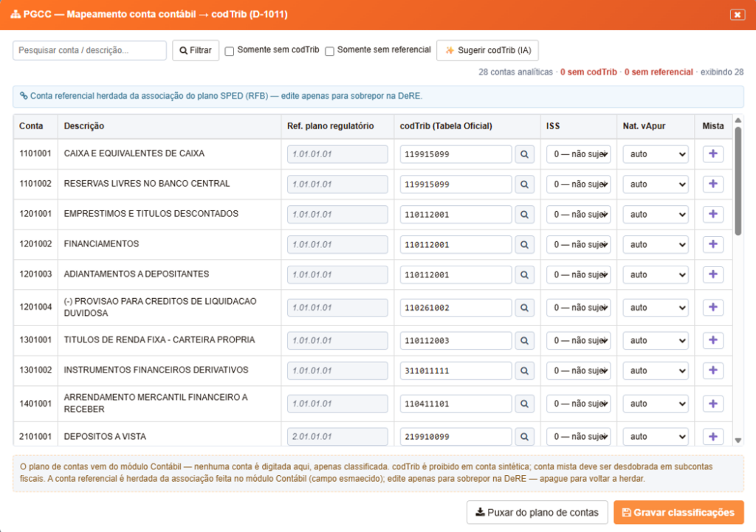This screenshot has height=532, width=756.
Task: Expand Nat. vApur dropdown for EMPRESTIMOS row
Action: (656, 215)
